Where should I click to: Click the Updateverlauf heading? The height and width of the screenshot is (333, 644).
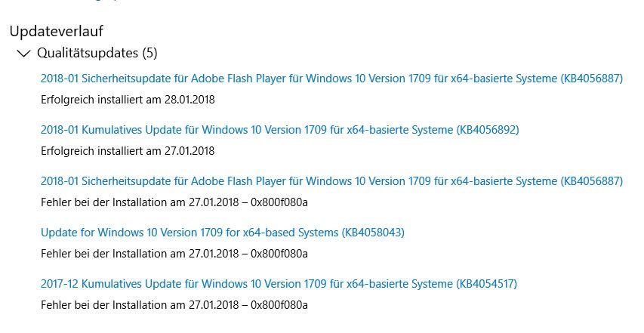57,31
